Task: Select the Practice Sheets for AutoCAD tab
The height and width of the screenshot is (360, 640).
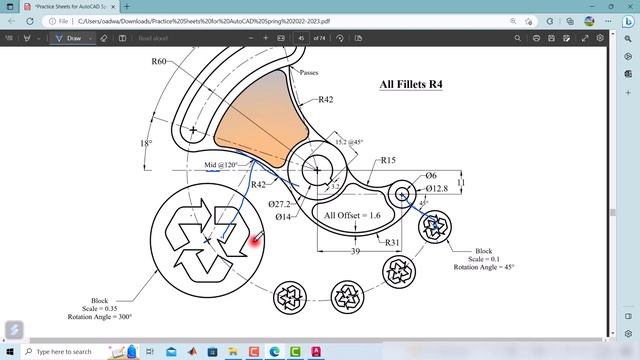Action: tap(69, 7)
